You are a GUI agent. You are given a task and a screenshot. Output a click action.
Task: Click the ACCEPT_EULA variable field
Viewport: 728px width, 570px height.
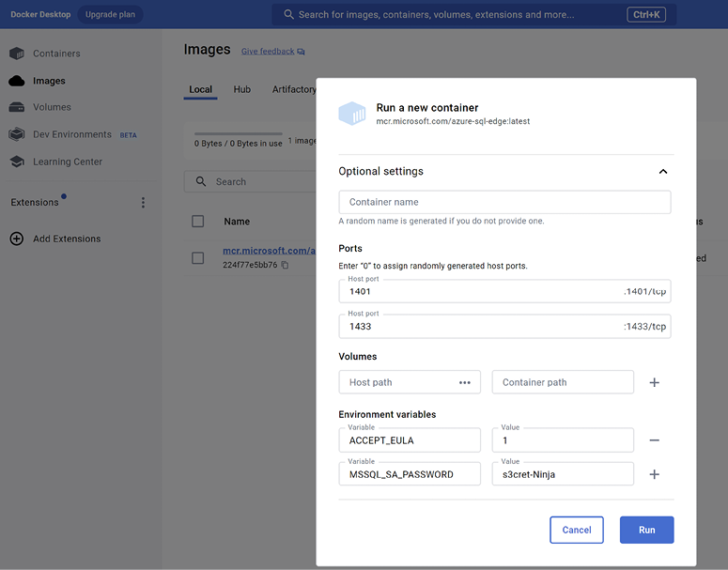coord(410,440)
